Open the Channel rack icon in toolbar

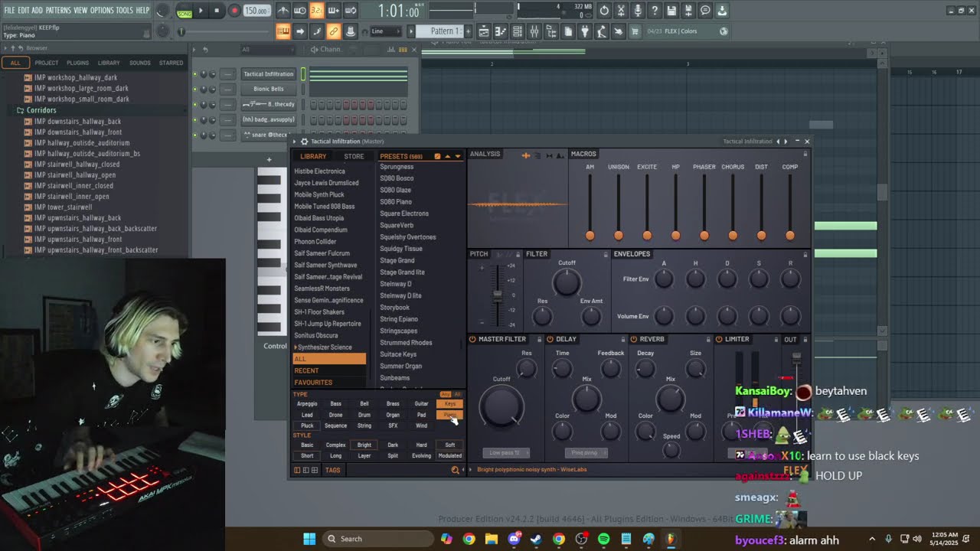(517, 31)
